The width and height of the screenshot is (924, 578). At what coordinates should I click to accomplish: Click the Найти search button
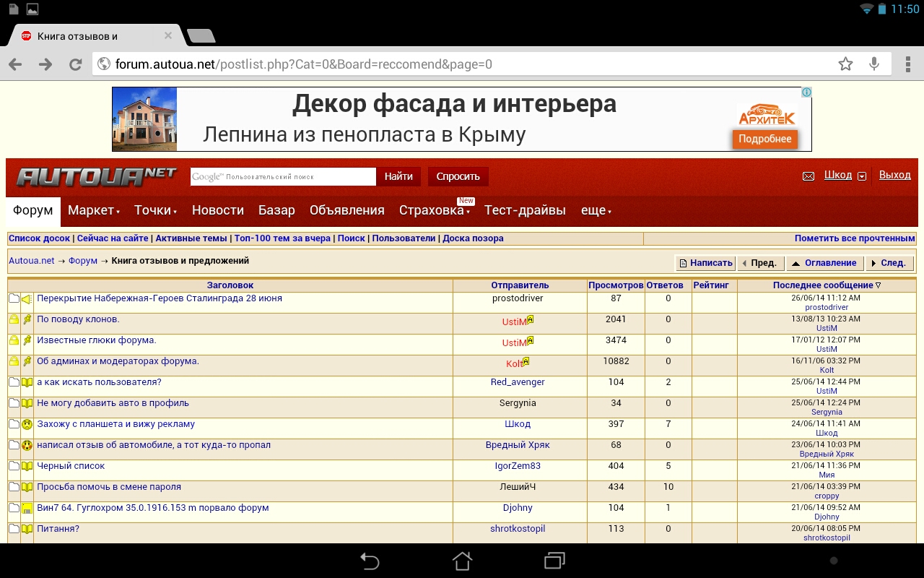pyautogui.click(x=398, y=176)
